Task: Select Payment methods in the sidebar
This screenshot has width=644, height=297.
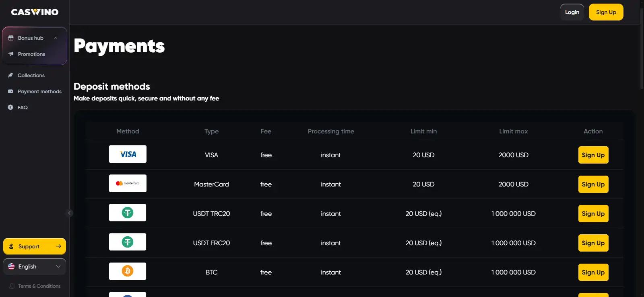Action: tap(39, 91)
